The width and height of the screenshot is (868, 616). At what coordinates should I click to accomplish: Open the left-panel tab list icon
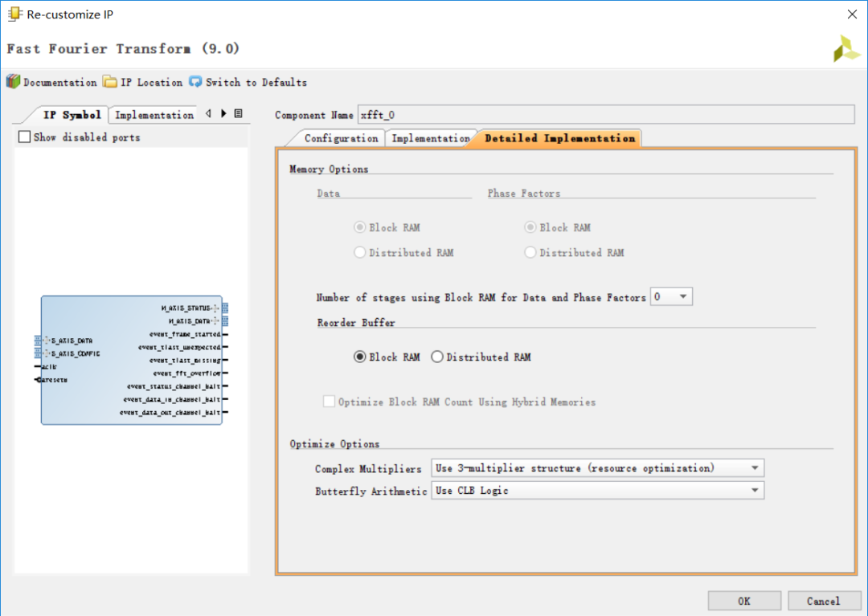click(238, 114)
